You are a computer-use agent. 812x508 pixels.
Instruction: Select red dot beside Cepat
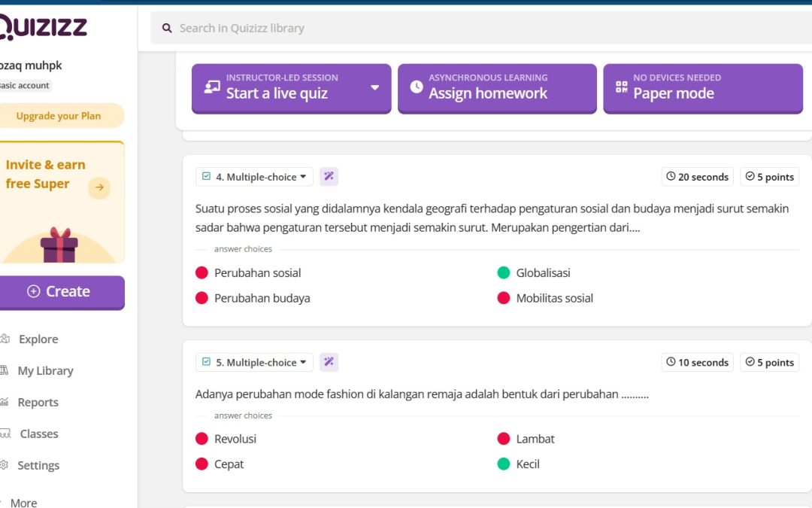click(x=202, y=464)
